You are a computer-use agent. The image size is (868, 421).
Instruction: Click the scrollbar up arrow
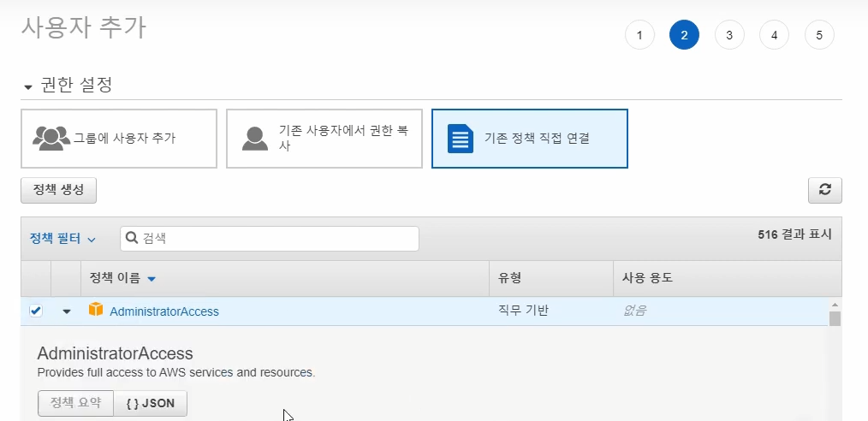tap(835, 305)
